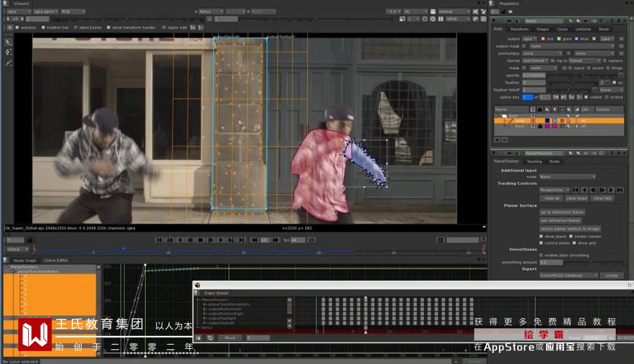This screenshot has width=634, height=364.
Task: Click the clear bkwd button
Action: [x=576, y=198]
